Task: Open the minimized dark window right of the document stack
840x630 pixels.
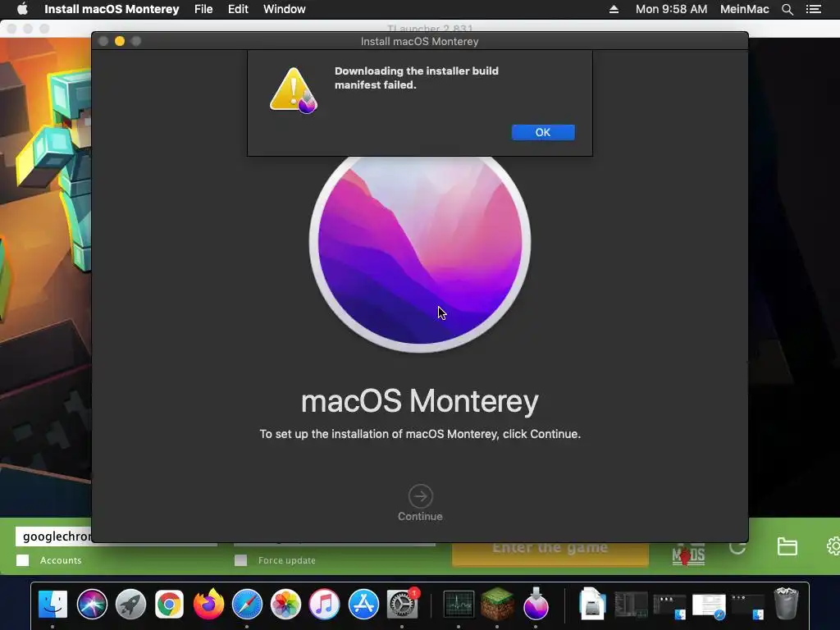Action: point(631,605)
